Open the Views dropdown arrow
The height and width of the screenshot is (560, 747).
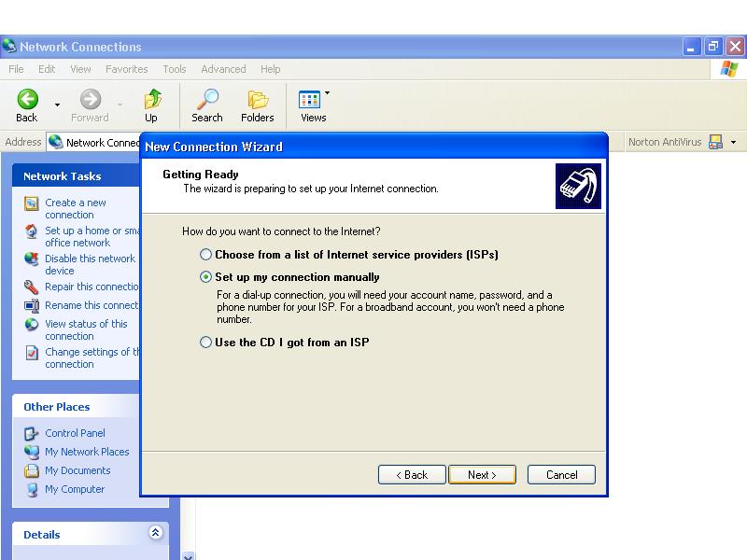328,92
